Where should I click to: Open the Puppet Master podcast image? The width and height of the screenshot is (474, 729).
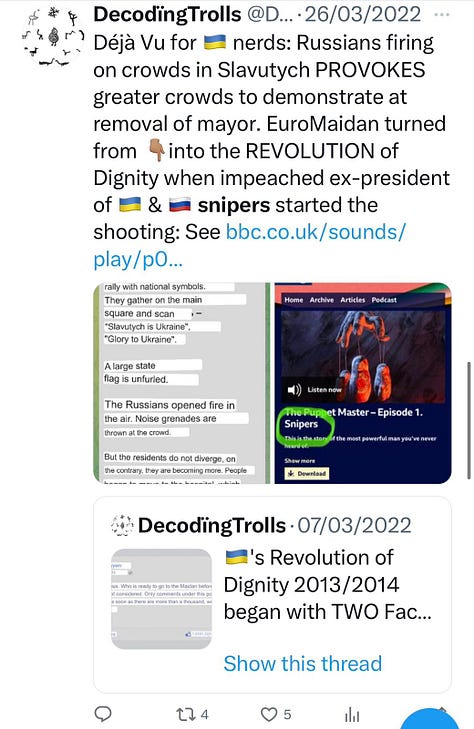pos(362,383)
